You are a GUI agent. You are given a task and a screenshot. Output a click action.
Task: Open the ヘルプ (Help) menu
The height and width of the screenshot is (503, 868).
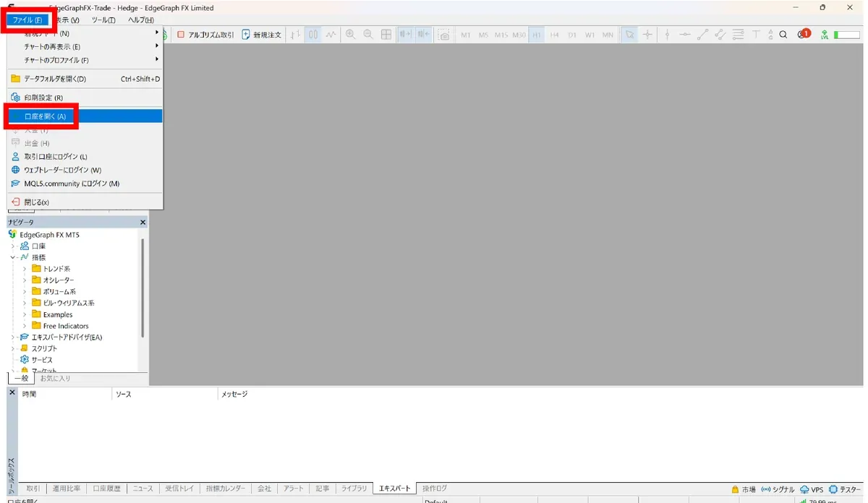pyautogui.click(x=141, y=20)
